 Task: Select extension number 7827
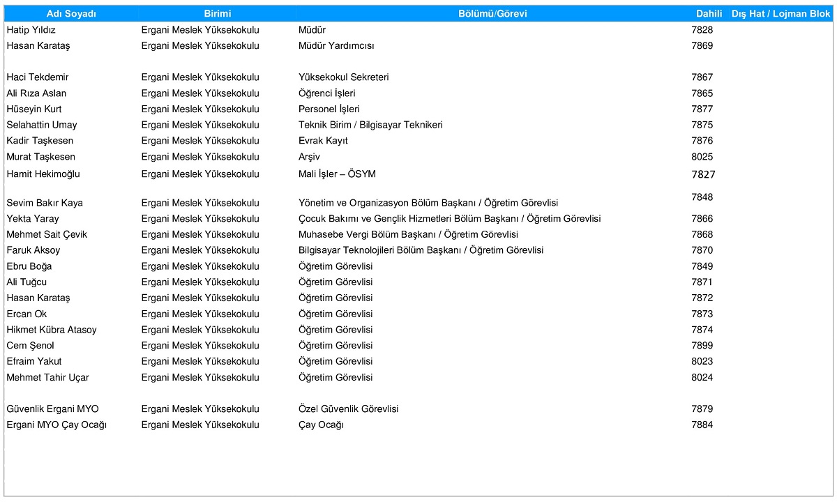[704, 174]
